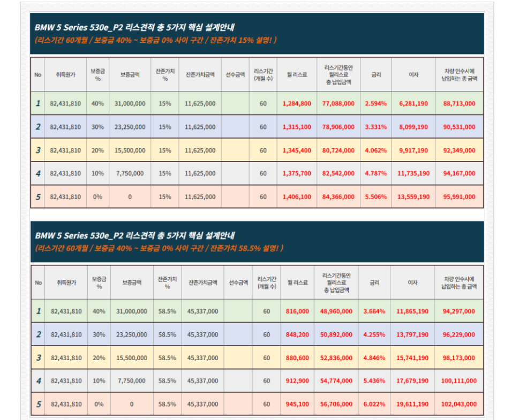
Task: Click the acquisition total 88,713,000
Action: click(x=459, y=103)
